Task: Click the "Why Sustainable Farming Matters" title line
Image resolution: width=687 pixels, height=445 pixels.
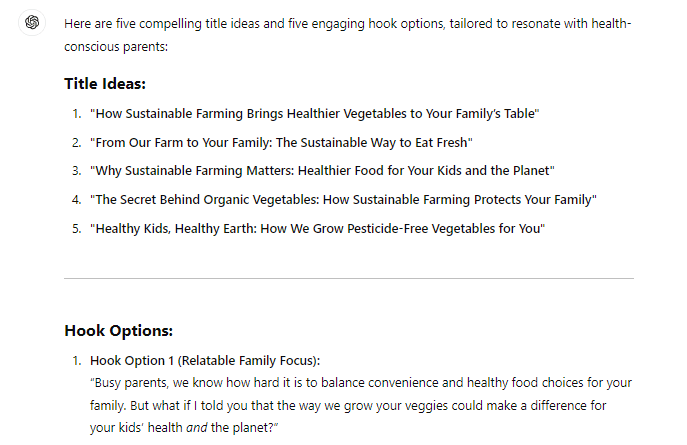Action: pos(322,171)
